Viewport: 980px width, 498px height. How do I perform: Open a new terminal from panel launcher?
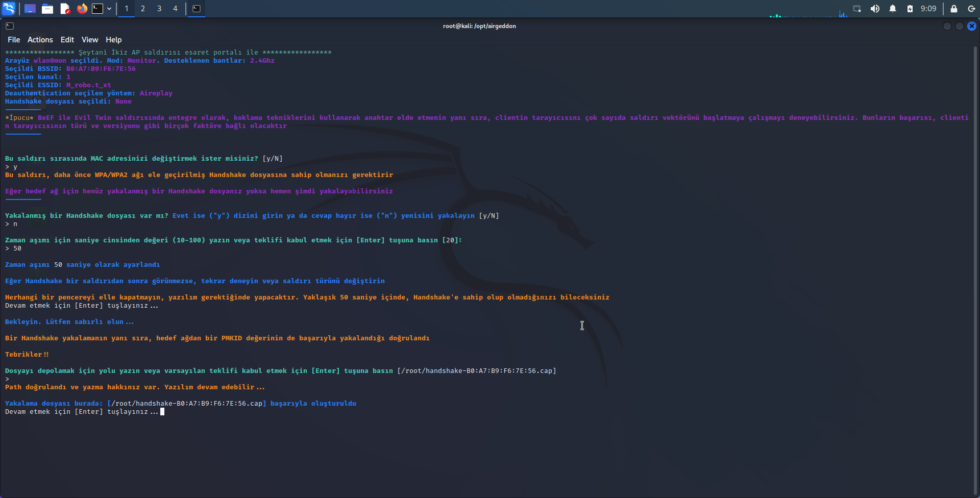[x=97, y=9]
